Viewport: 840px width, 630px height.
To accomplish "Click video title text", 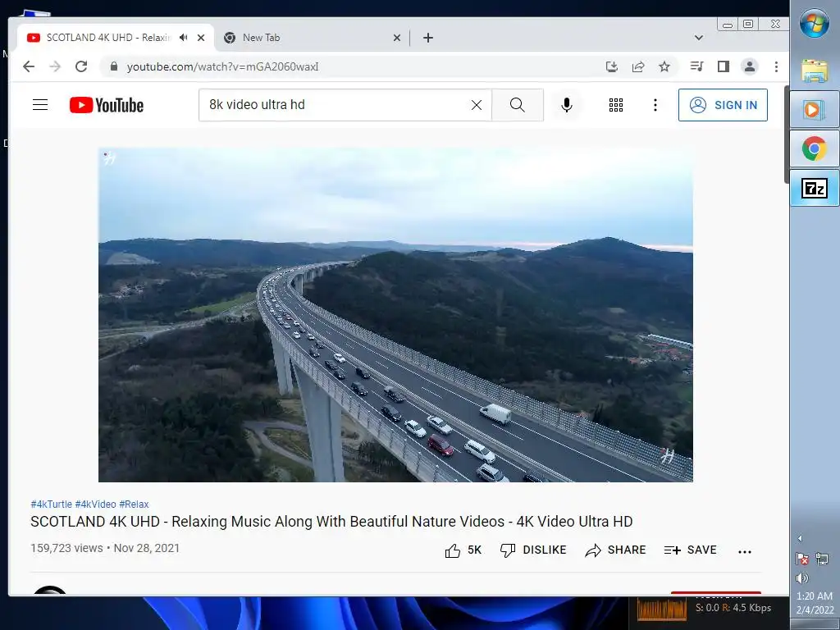I will (331, 521).
